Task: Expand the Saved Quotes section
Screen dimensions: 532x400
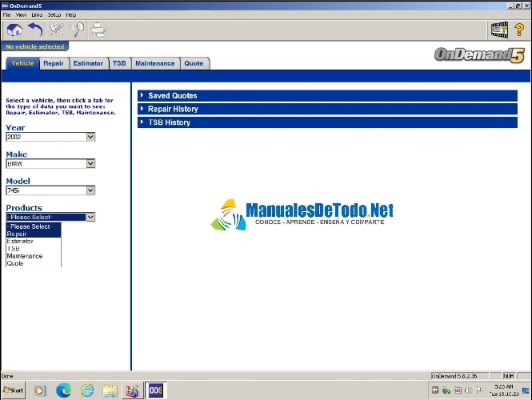Action: coord(172,96)
